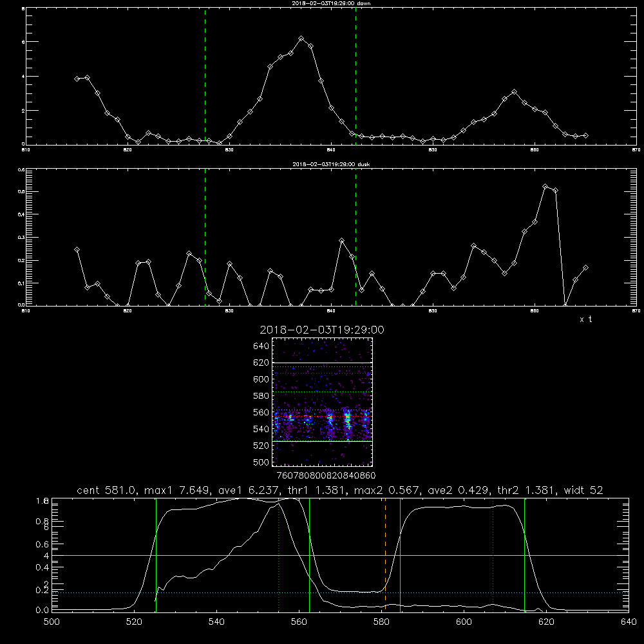This screenshot has width=644, height=644.
Task: Click 'thr1 1.381' in the stats line
Action: (316, 490)
